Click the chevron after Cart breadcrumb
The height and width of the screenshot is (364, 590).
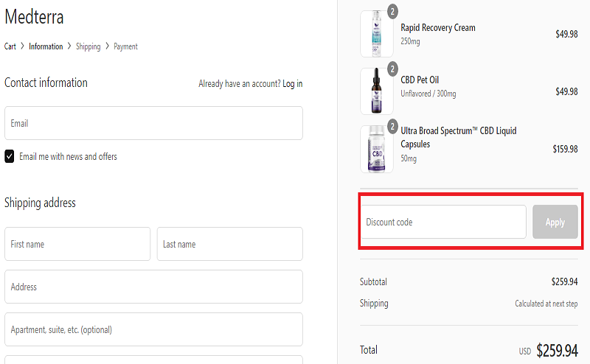click(x=23, y=46)
